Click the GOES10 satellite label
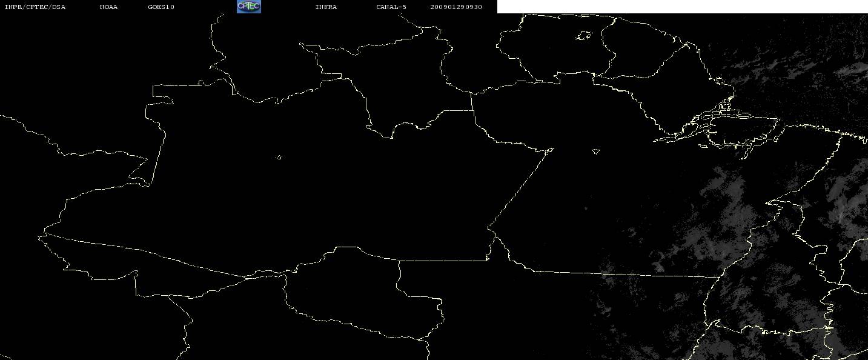 point(161,7)
